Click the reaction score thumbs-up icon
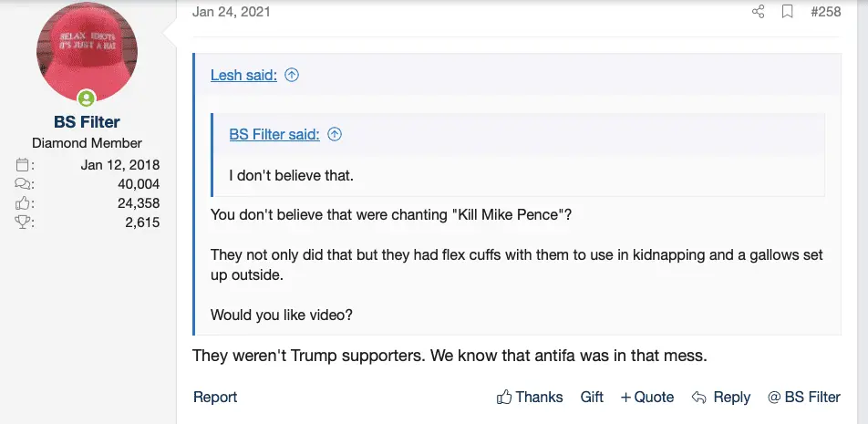Screen dimensions: 868x424 25,203
